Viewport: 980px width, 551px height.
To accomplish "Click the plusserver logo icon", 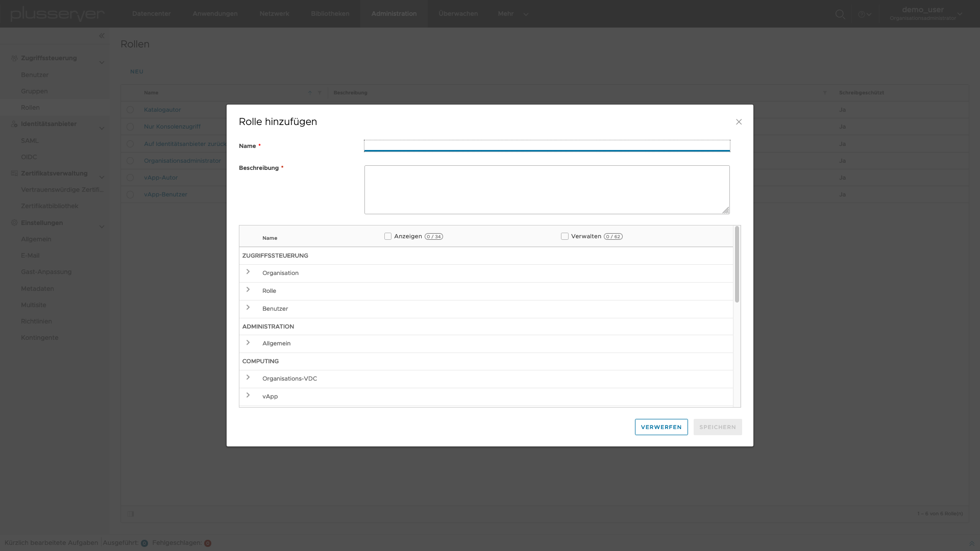I will point(57,13).
